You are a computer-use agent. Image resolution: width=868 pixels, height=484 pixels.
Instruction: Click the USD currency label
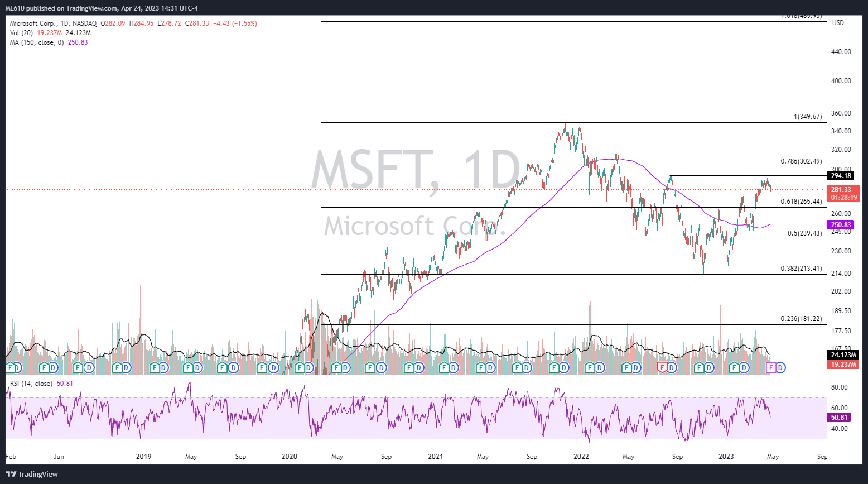click(x=838, y=23)
